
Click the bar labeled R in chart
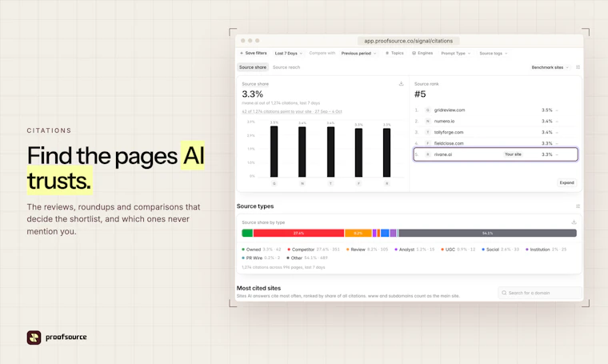pos(386,152)
